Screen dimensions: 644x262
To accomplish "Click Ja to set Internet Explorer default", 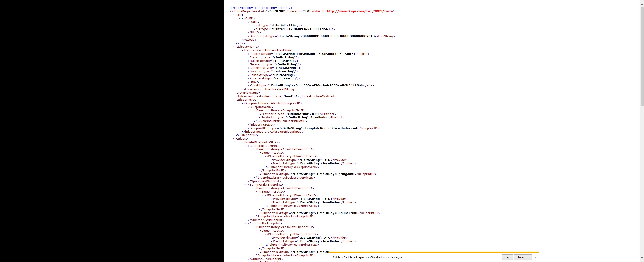I will tap(507, 257).
